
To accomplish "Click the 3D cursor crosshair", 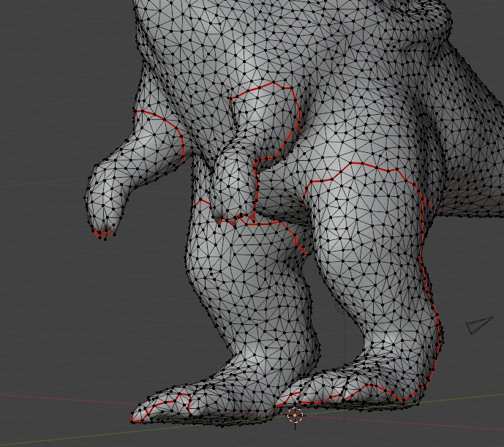I will [x=295, y=416].
